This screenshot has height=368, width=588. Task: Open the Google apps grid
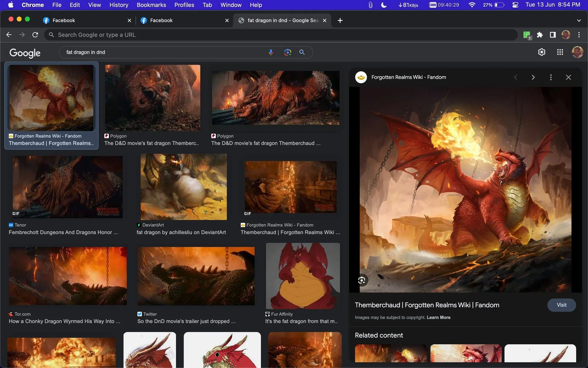pos(560,52)
